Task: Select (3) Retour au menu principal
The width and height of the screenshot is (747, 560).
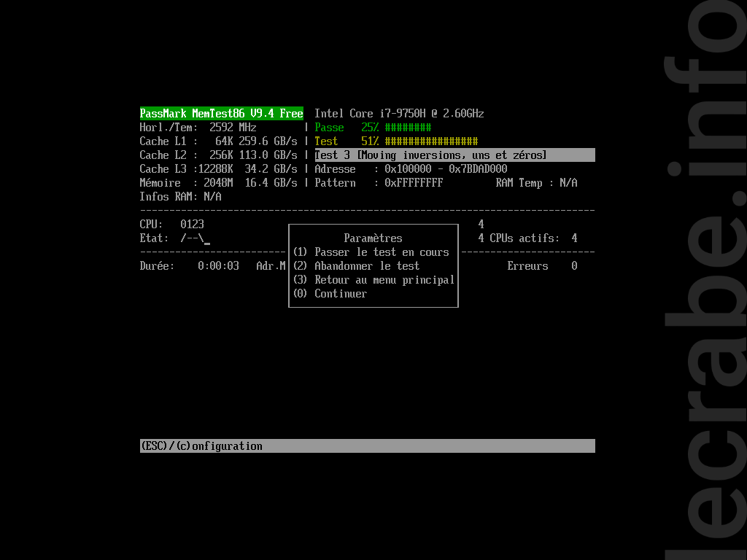Action: [x=373, y=279]
